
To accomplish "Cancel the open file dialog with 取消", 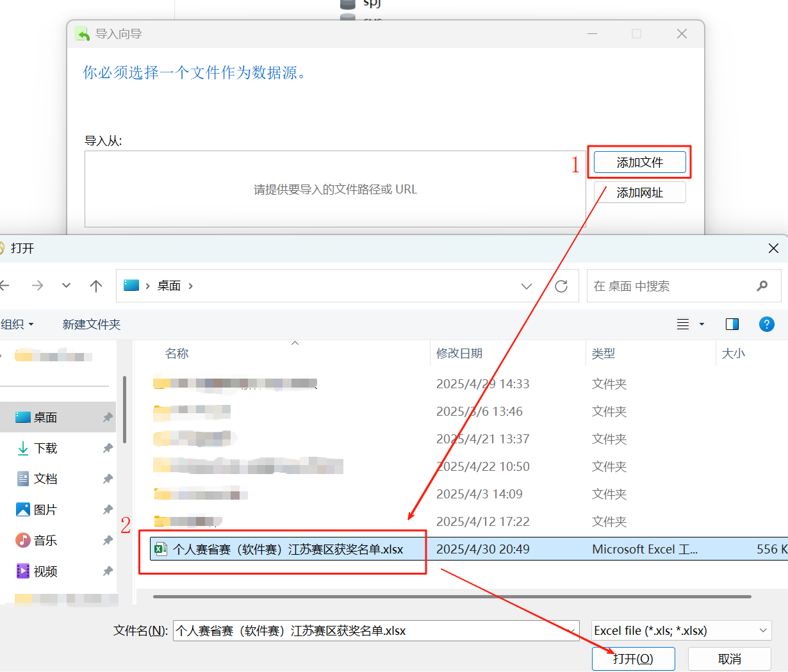I will (x=729, y=659).
